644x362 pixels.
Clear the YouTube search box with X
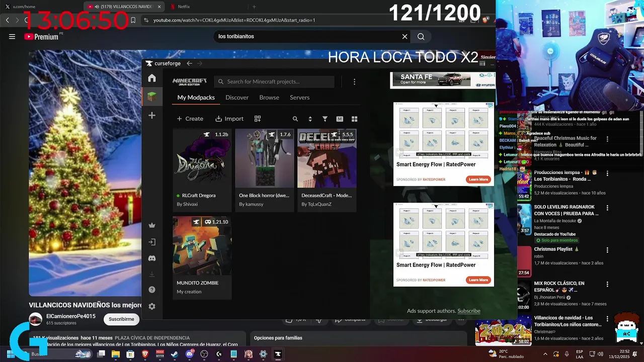[405, 37]
